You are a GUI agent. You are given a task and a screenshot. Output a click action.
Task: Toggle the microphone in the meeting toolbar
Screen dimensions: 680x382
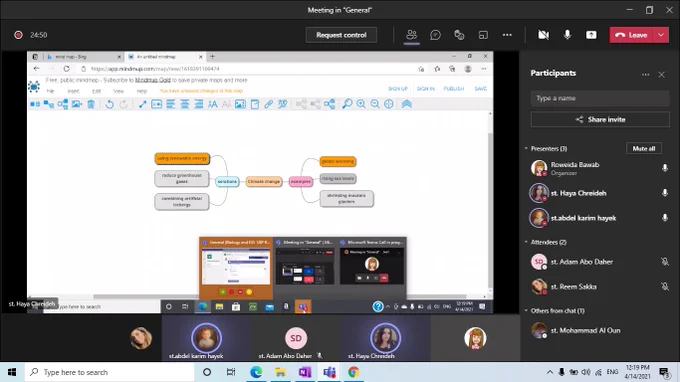pos(567,35)
